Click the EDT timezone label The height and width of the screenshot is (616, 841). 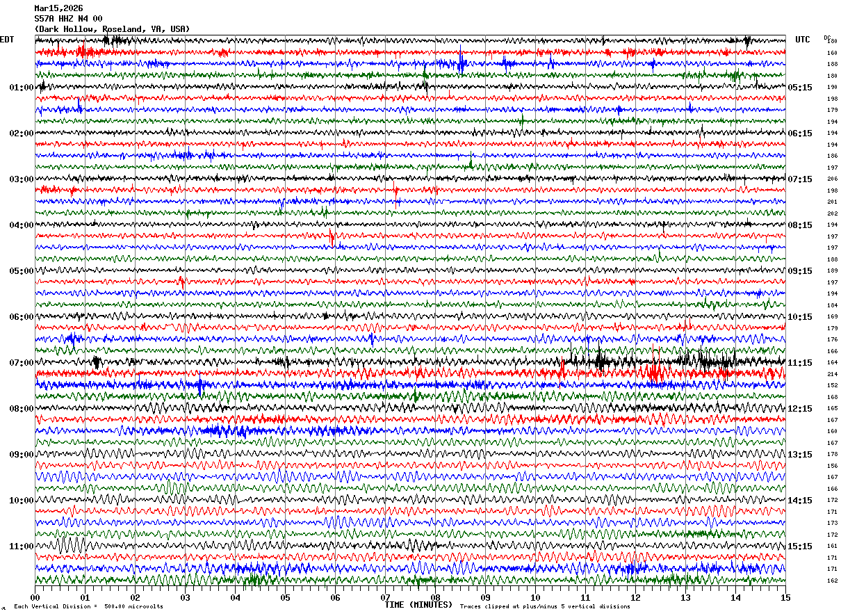(x=7, y=40)
